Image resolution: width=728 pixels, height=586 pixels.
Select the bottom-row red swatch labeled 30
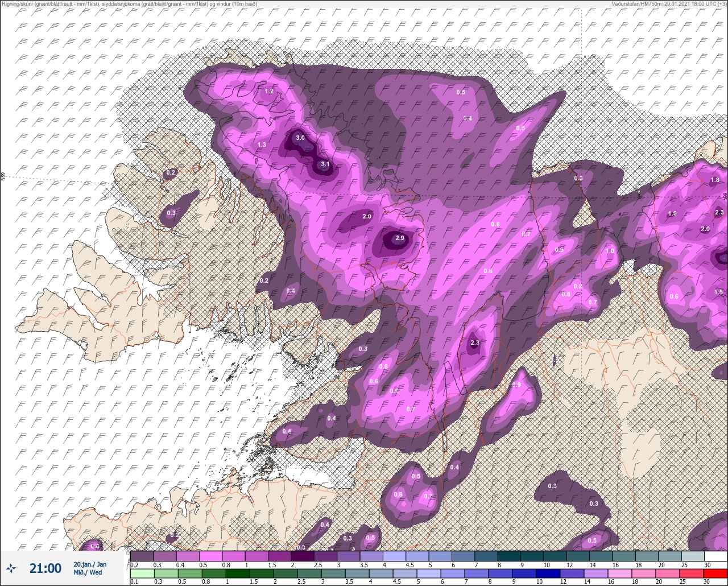tap(715, 573)
